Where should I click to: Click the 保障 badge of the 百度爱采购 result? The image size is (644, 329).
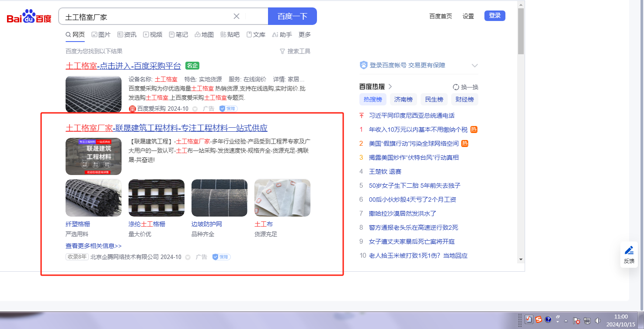point(228,108)
